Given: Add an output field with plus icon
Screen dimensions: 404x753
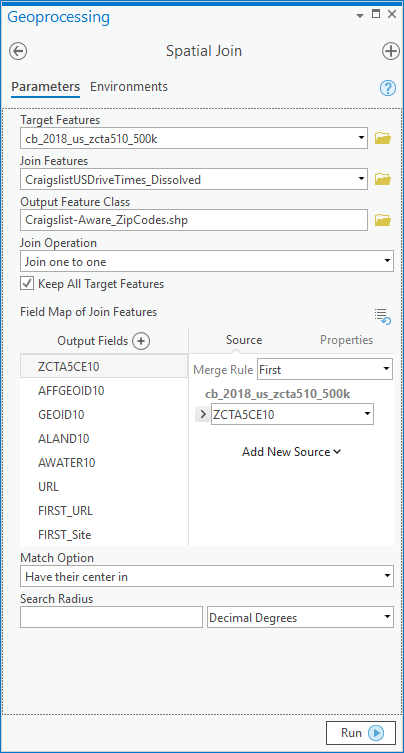Looking at the screenshot, I should click(x=141, y=341).
